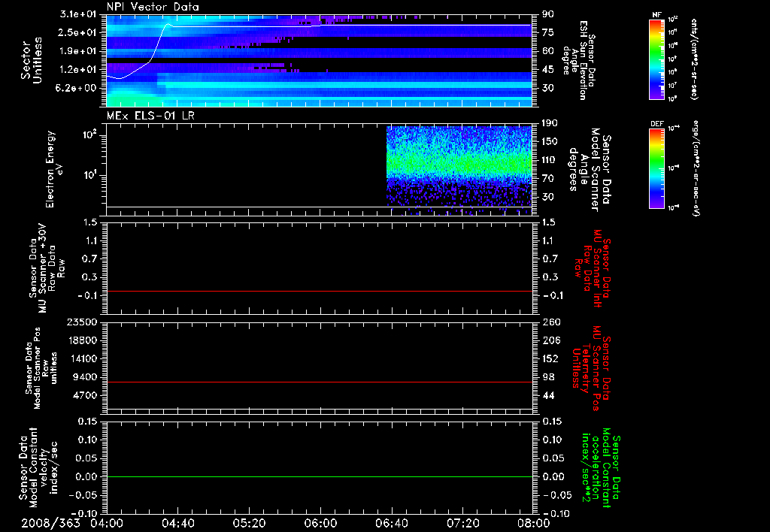Click the ergs/(cm**2-sr-sec-eV) units label
This screenshot has width=770, height=532.
pyautogui.click(x=696, y=168)
